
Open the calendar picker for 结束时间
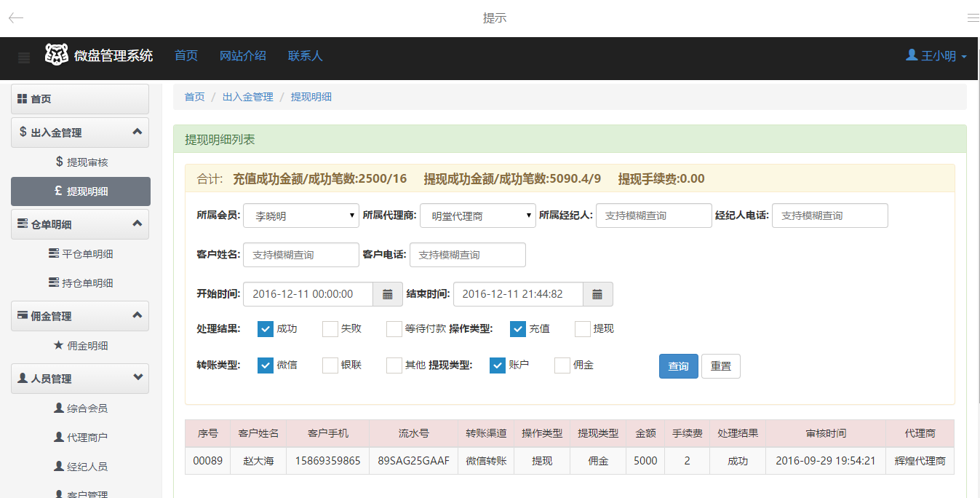[x=597, y=294]
